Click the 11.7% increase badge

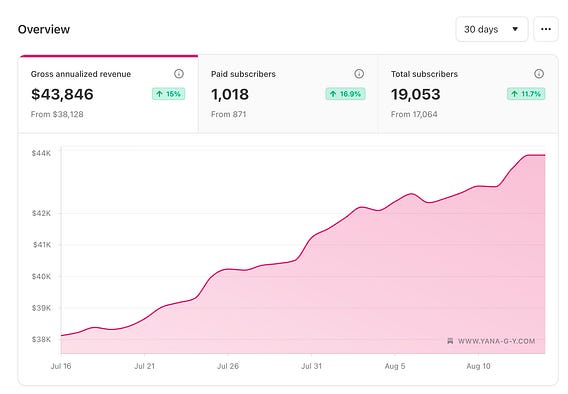[526, 94]
